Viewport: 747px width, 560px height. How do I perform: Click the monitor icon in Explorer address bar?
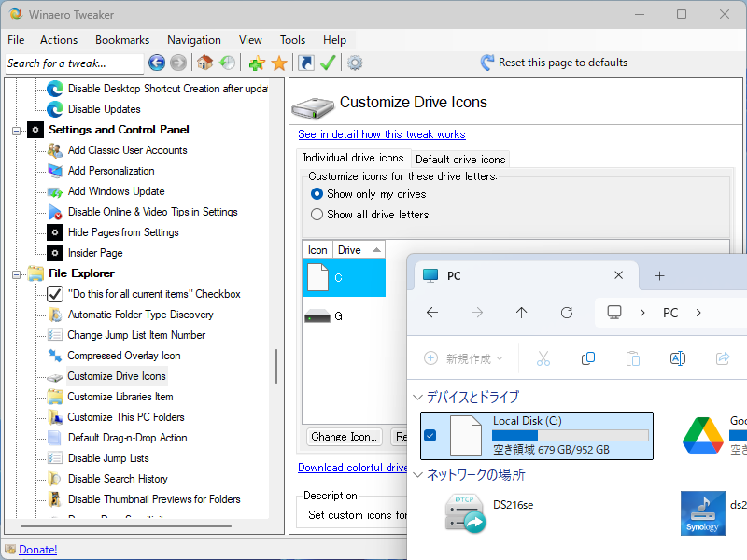614,313
